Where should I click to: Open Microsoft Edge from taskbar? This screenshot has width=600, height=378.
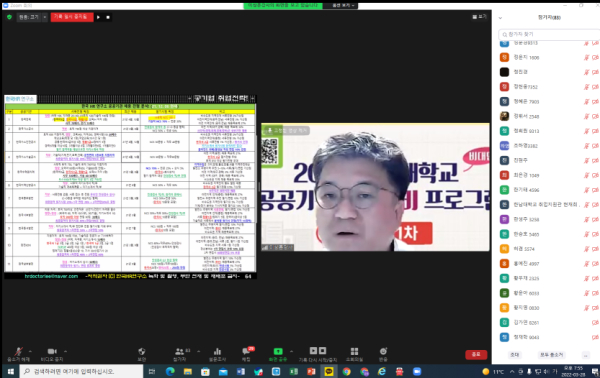(170, 371)
